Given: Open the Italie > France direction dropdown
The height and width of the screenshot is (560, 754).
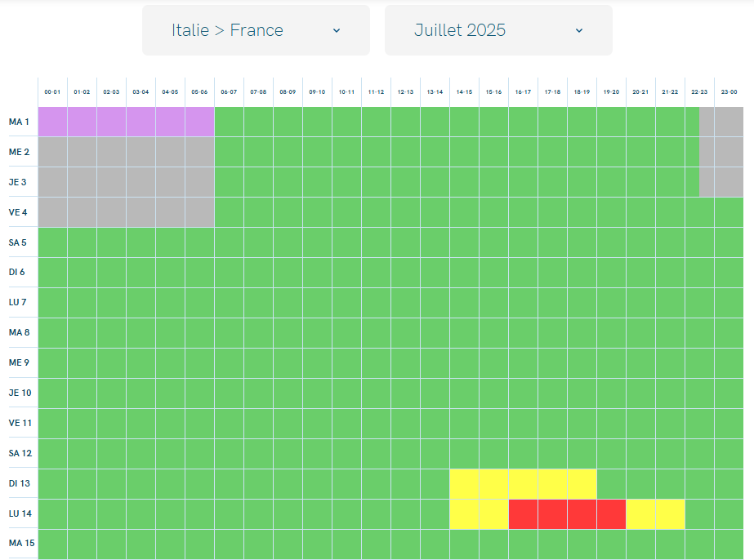Looking at the screenshot, I should [x=256, y=30].
